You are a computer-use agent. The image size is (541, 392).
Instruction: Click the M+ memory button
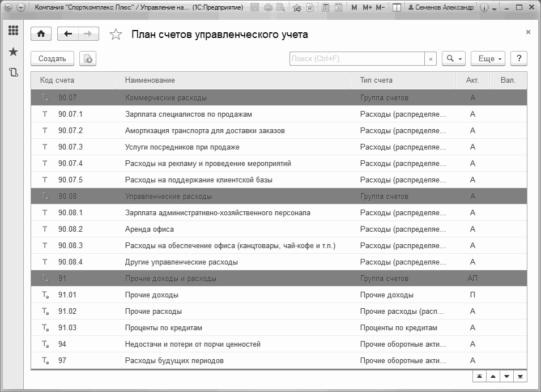[x=367, y=7]
